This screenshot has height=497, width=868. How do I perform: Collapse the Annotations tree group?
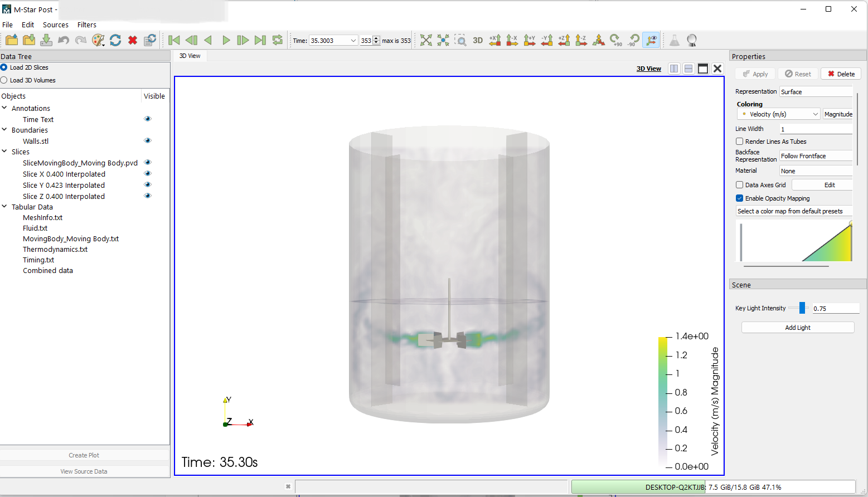pos(4,108)
